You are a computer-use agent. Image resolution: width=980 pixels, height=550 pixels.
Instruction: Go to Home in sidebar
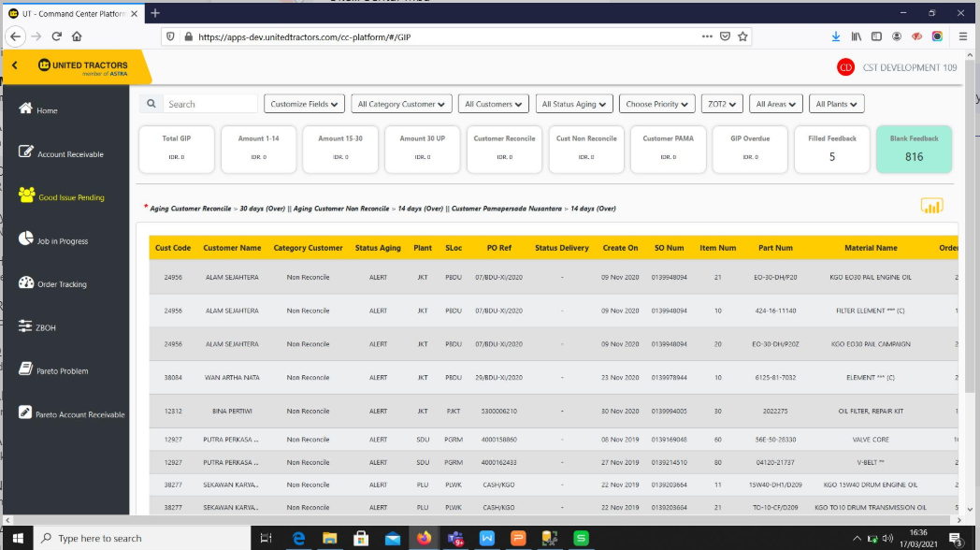[38, 110]
